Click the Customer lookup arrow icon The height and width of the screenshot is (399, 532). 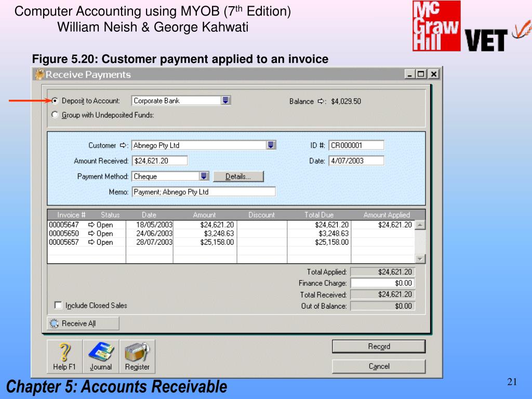(x=124, y=145)
